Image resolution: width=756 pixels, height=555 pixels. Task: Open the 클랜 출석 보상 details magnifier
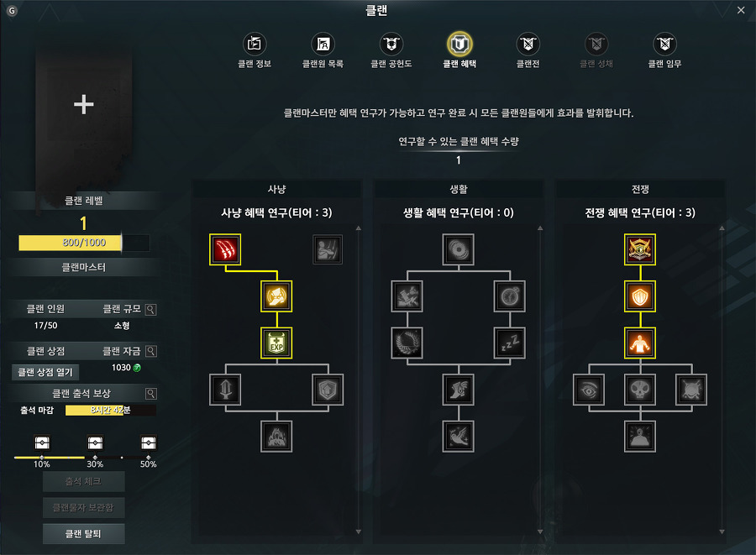151,394
